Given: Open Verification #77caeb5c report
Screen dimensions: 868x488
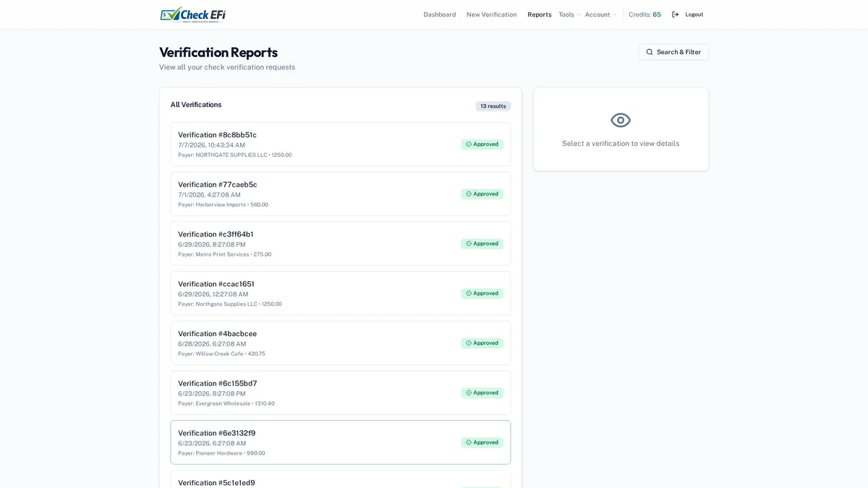Looking at the screenshot, I should click(341, 194).
